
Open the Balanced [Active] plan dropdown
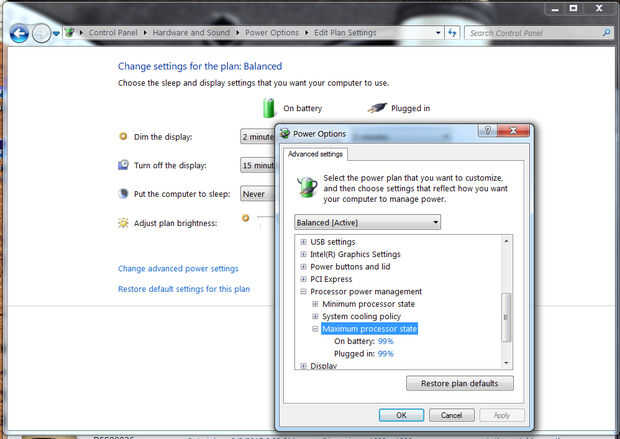point(367,222)
